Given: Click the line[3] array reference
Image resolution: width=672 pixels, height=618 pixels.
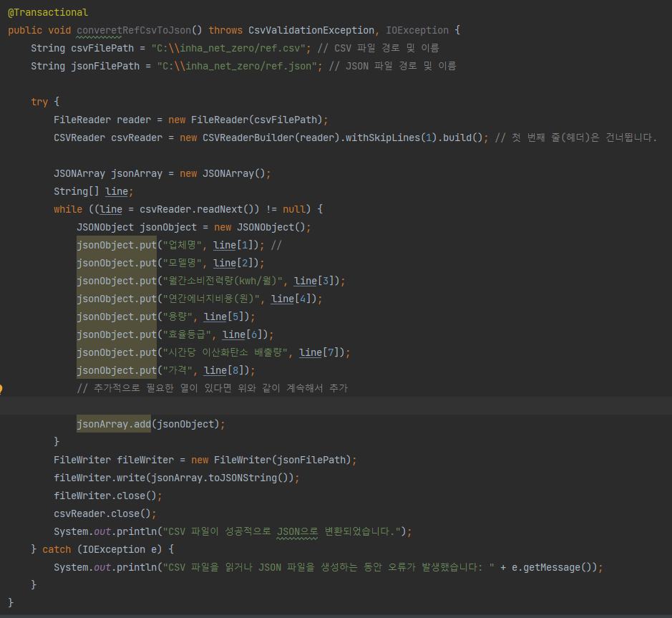Looking at the screenshot, I should (313, 281).
